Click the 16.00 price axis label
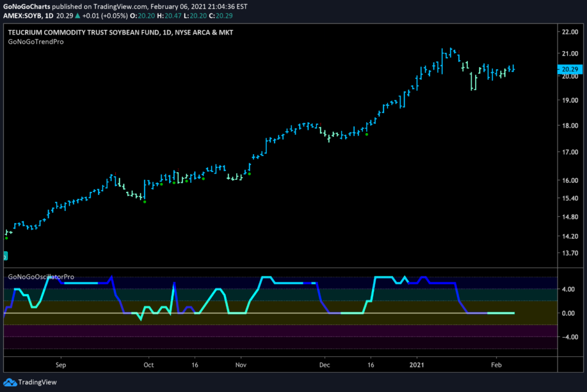 570,181
